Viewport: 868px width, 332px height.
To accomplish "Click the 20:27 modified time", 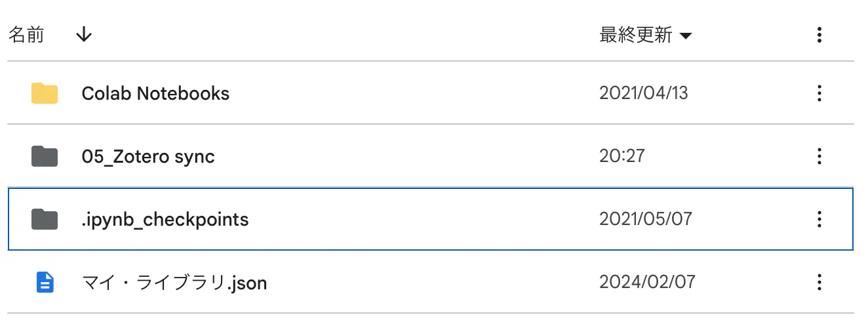I will (x=621, y=157).
